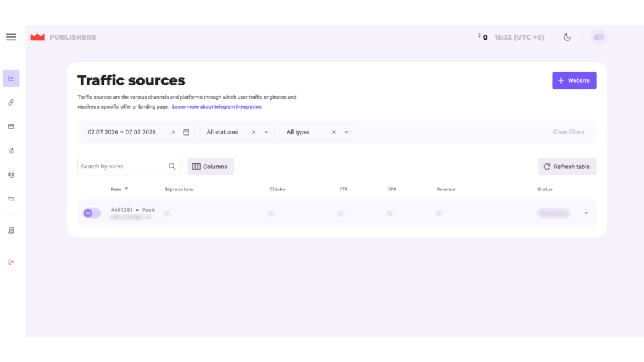The image size is (644, 362).
Task: Toggle source #401281 switch
Action: 92,213
